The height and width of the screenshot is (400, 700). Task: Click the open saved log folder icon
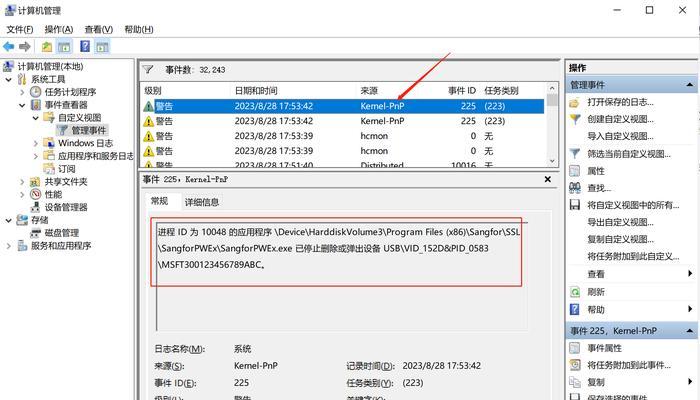coord(575,102)
